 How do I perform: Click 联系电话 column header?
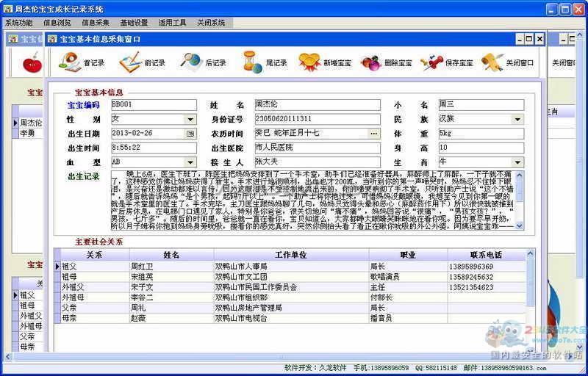(487, 255)
